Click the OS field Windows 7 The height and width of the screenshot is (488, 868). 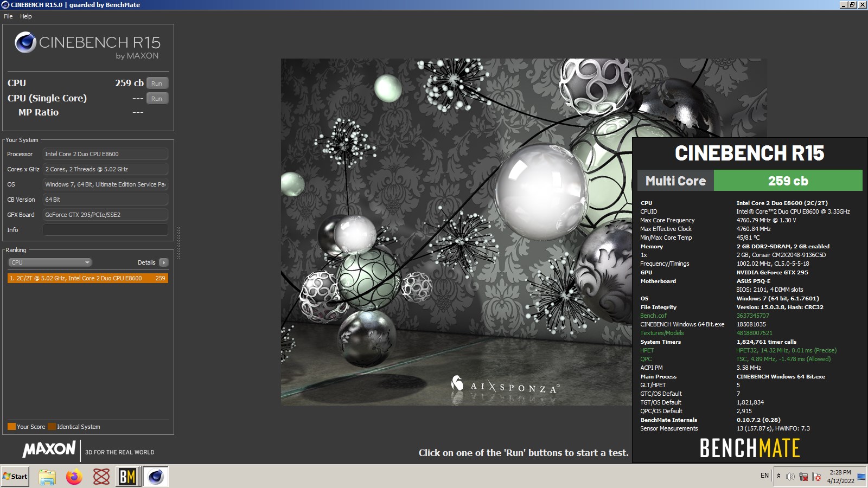(x=105, y=184)
